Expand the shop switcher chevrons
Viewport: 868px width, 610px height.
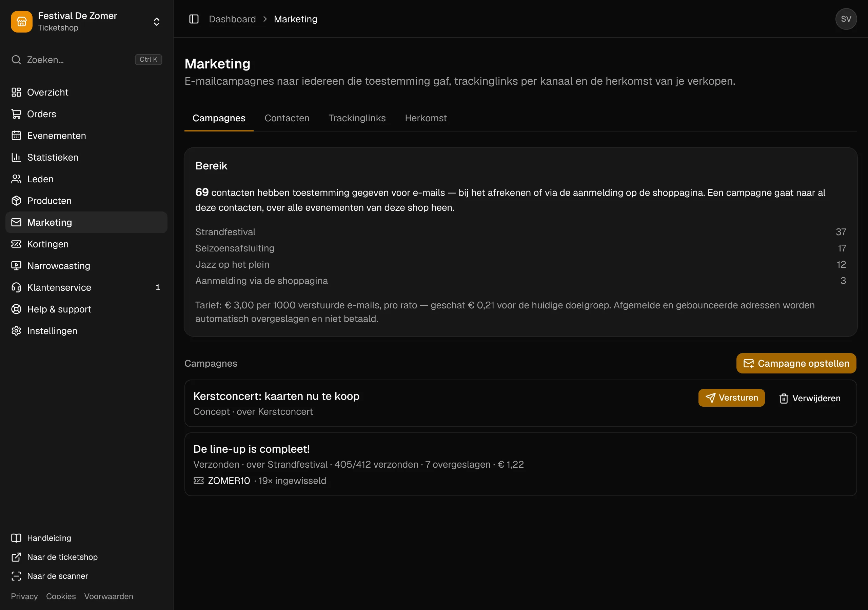(157, 22)
